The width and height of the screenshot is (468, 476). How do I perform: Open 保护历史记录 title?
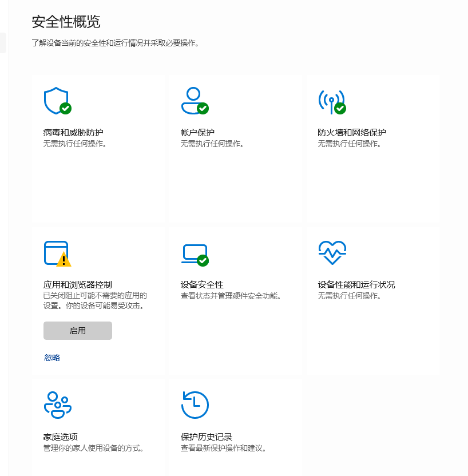pos(207,437)
